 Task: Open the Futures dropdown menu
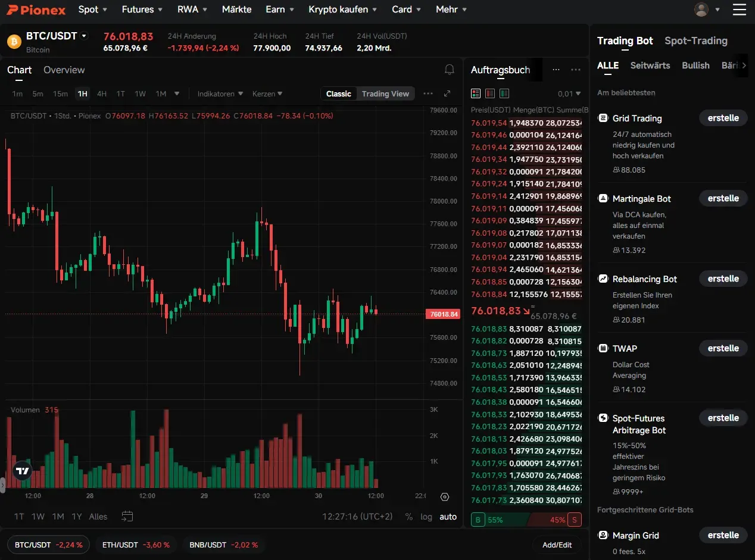click(x=142, y=10)
